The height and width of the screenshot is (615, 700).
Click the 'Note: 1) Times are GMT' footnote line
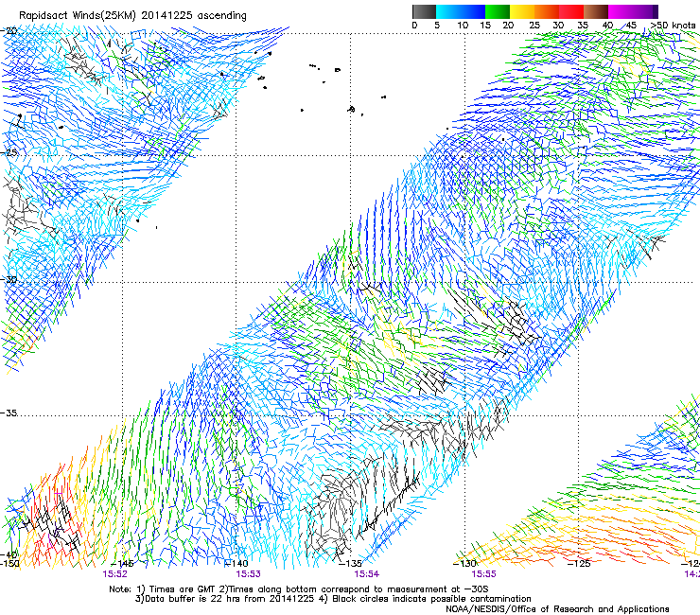[298, 589]
